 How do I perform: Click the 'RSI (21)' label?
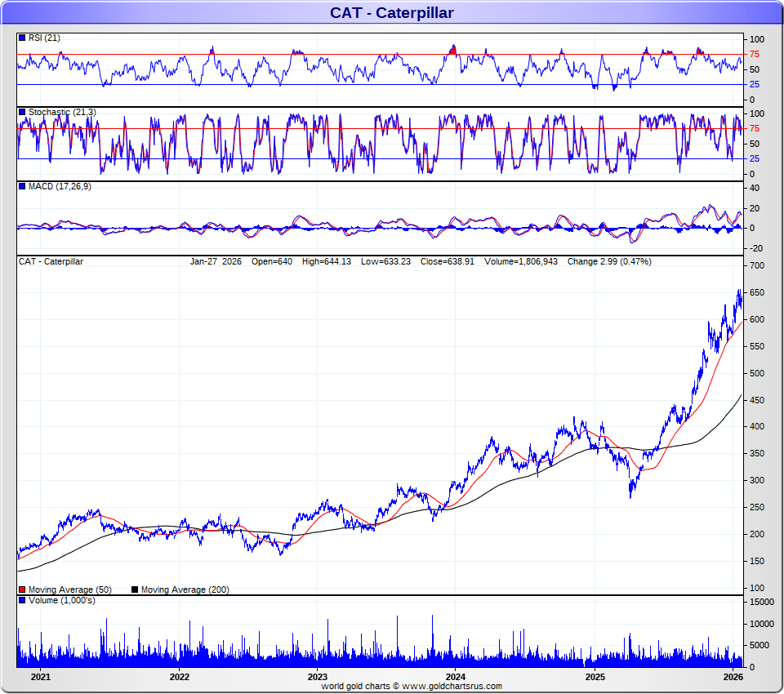pyautogui.click(x=44, y=38)
